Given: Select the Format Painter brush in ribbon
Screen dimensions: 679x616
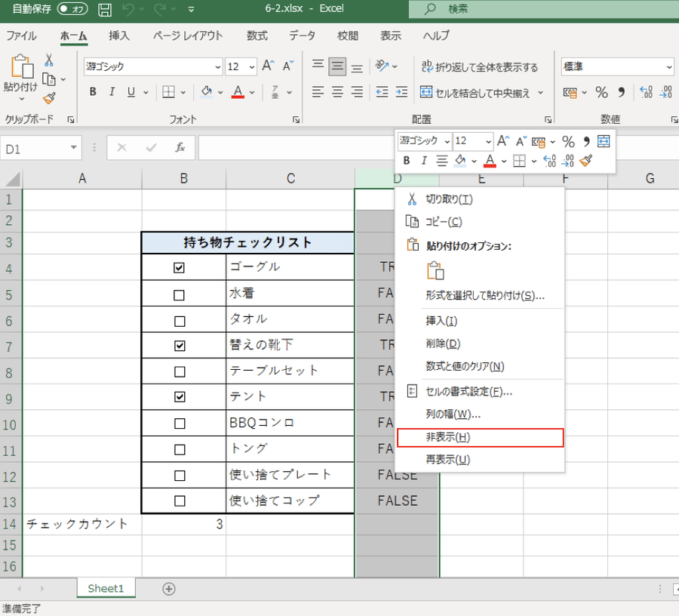Looking at the screenshot, I should point(49,98).
